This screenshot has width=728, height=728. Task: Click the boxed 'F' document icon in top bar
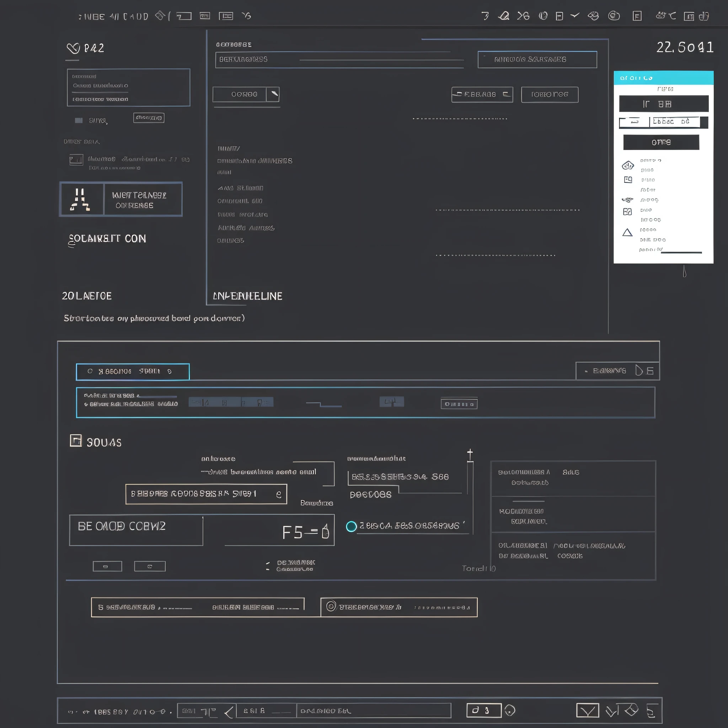pyautogui.click(x=637, y=16)
